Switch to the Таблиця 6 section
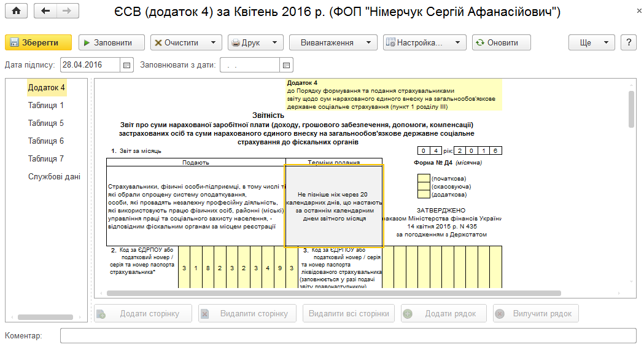 click(x=46, y=141)
